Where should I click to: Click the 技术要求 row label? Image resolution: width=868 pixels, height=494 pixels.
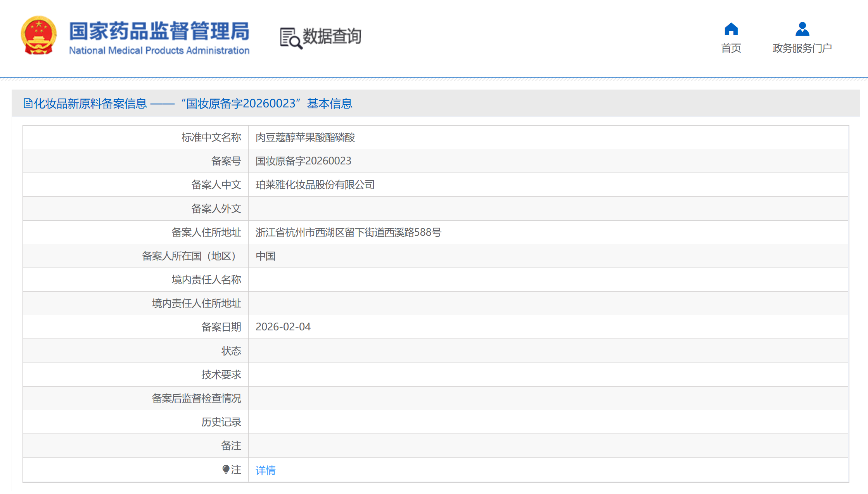(221, 375)
